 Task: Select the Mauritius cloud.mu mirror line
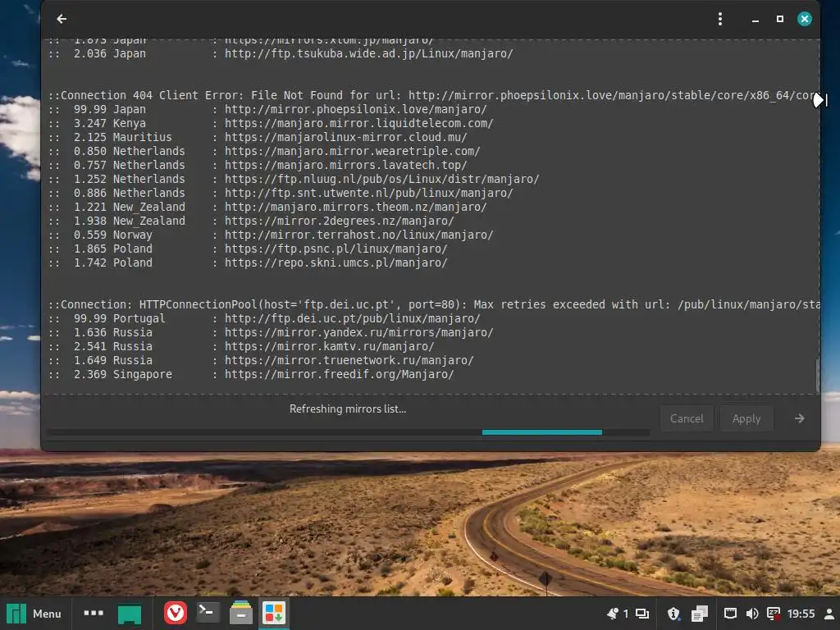coord(258,137)
